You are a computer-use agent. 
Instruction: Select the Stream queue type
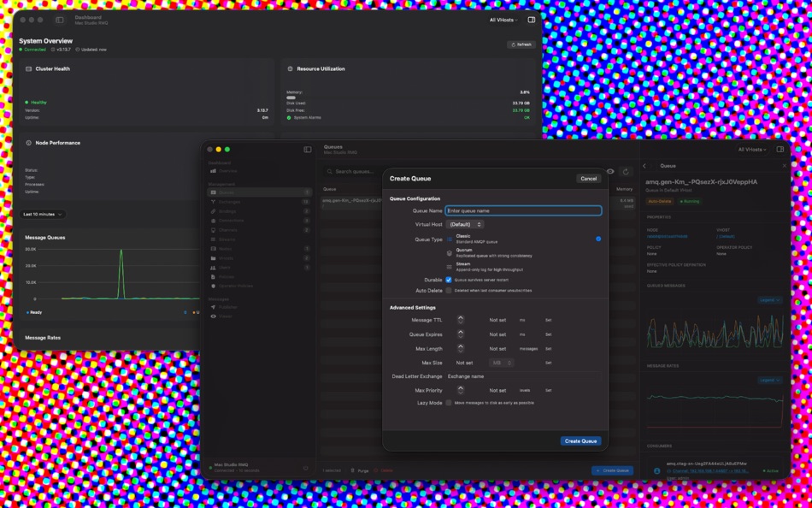[x=523, y=267]
